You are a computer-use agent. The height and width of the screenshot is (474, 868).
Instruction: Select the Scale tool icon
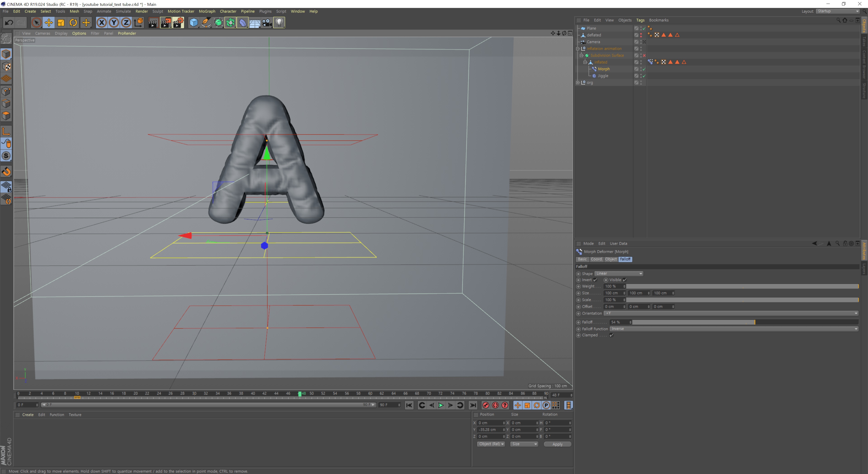coord(61,23)
